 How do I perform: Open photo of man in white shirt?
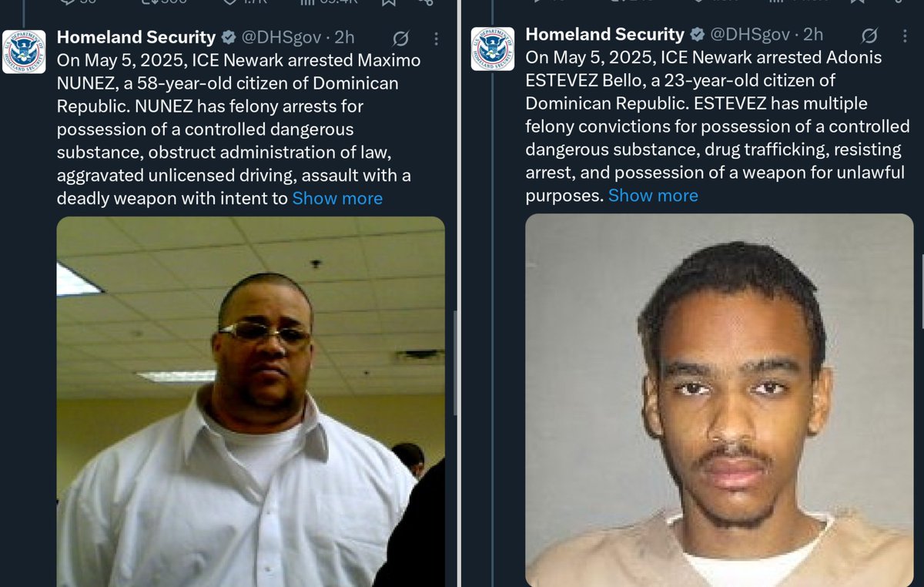pyautogui.click(x=250, y=401)
